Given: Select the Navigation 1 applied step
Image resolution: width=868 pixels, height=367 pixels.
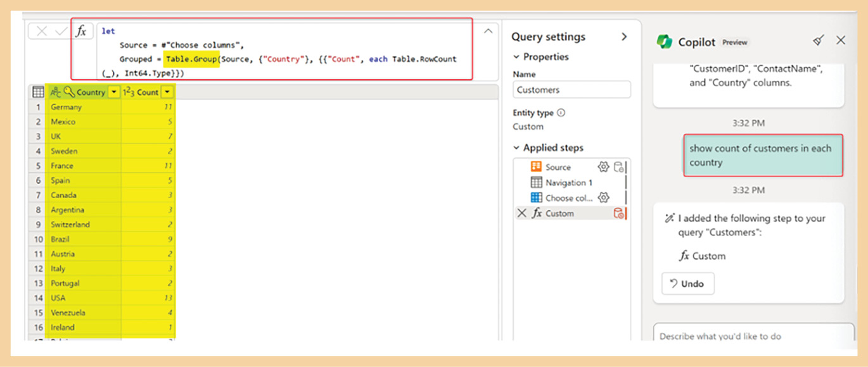Looking at the screenshot, I should click(568, 183).
